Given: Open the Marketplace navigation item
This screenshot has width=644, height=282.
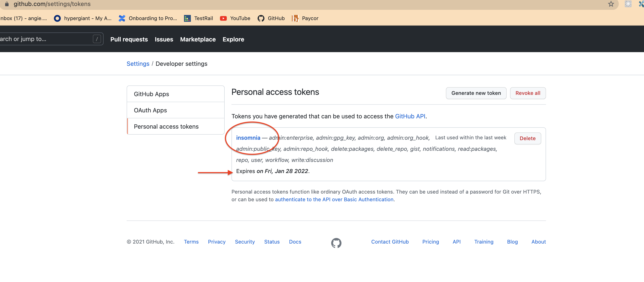Looking at the screenshot, I should [x=198, y=39].
